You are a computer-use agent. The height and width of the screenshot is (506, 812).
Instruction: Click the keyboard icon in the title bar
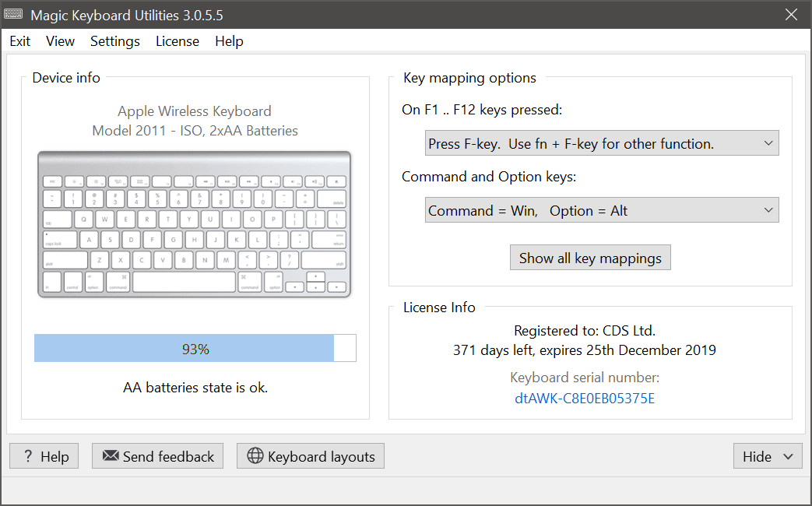(x=14, y=13)
